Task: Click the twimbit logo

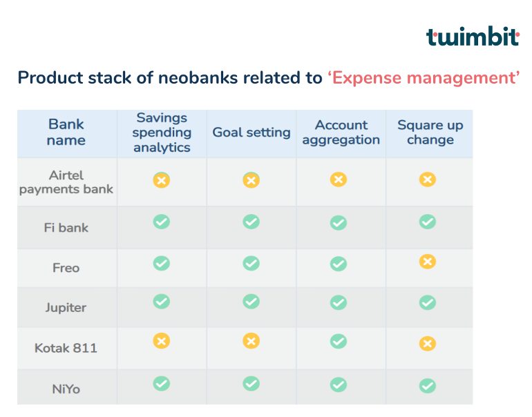Action: (472, 36)
